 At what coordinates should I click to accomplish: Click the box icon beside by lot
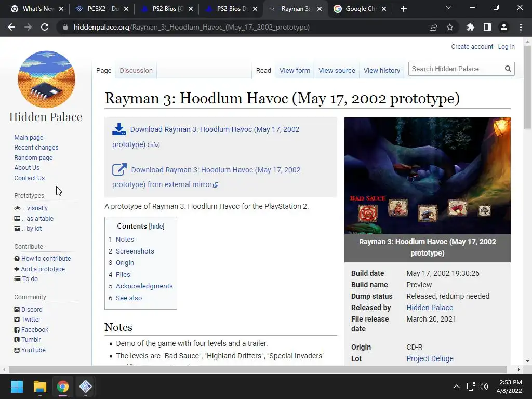(x=17, y=229)
